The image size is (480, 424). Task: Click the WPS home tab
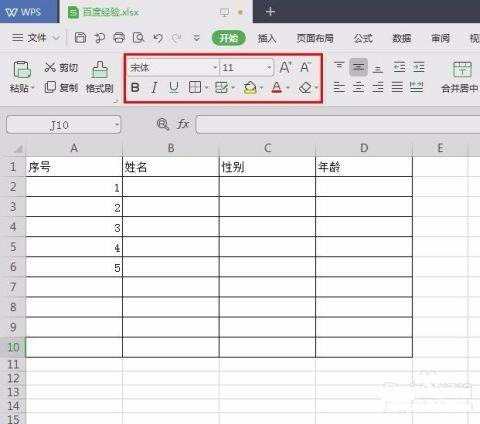[29, 12]
